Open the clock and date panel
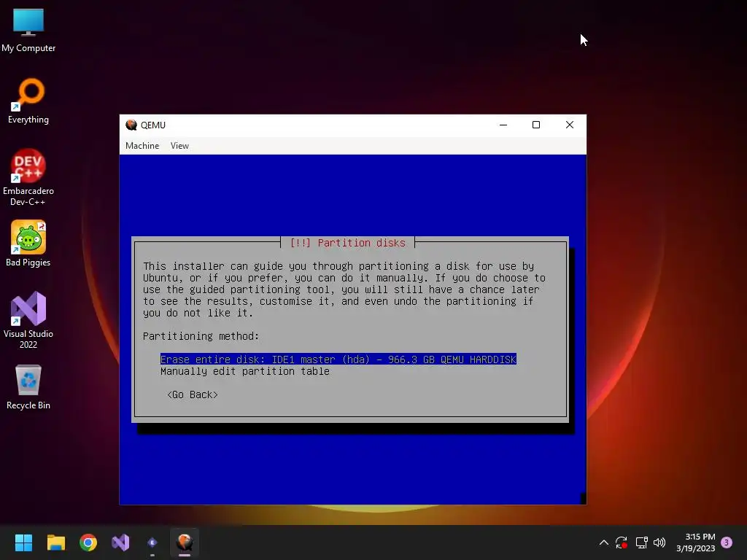This screenshot has width=747, height=560. coord(695,542)
